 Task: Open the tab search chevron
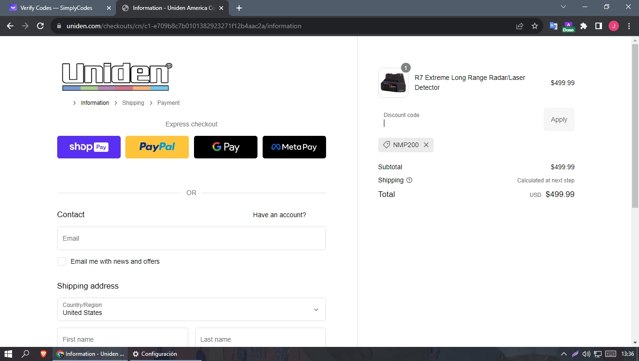tap(563, 7)
